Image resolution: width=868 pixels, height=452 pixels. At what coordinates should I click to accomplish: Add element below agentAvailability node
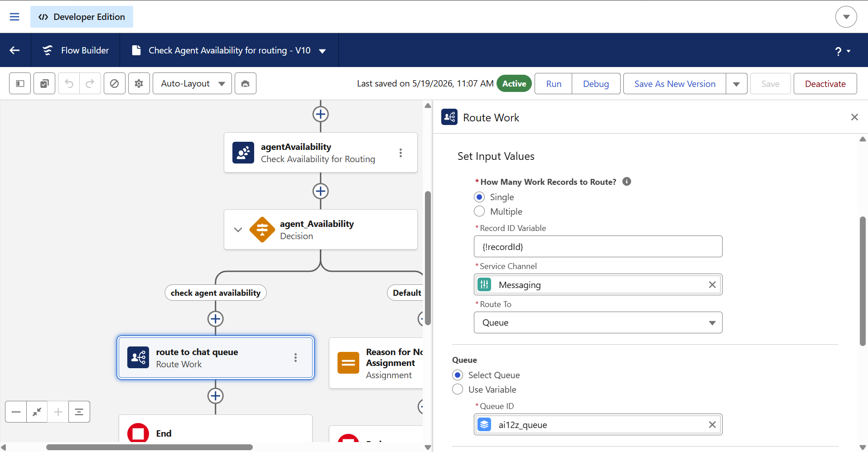(x=321, y=191)
